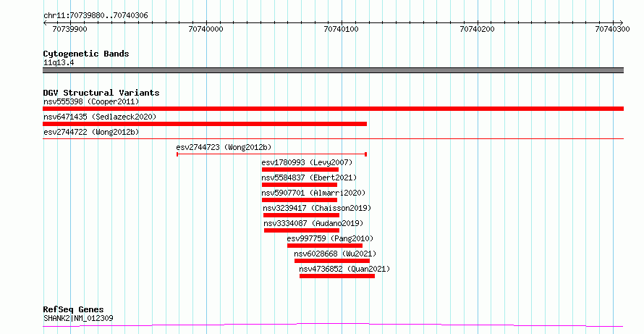Viewport: 644px width, 334px height.
Task: Open nsv3334087 (Audano2019) variant
Action: (x=314, y=223)
